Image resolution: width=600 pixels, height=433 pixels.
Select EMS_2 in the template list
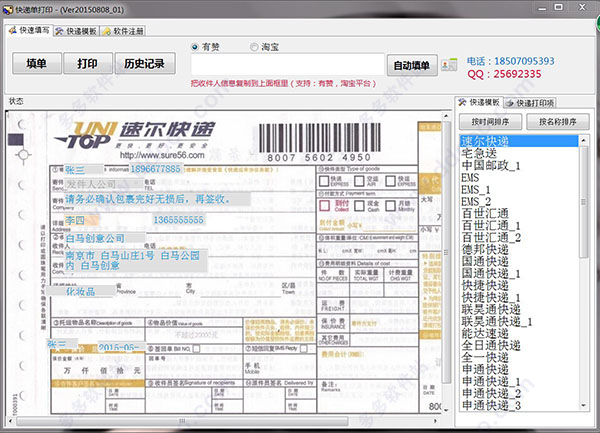pyautogui.click(x=519, y=201)
